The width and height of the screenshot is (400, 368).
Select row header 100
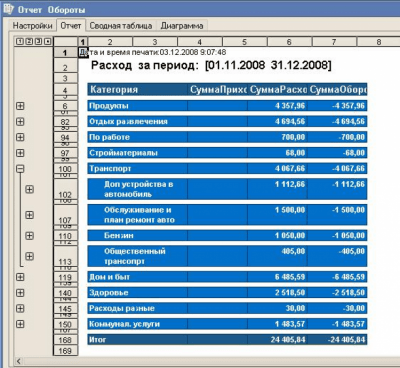pos(65,169)
